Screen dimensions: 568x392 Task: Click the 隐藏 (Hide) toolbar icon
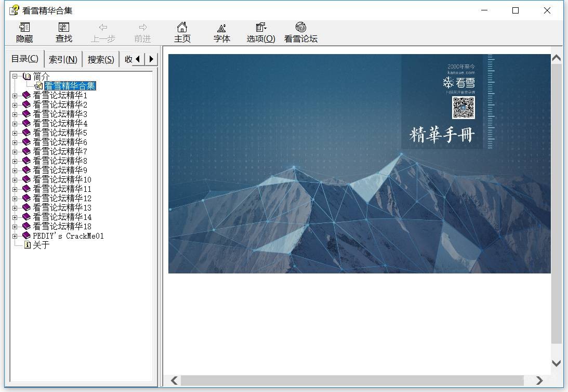point(24,28)
